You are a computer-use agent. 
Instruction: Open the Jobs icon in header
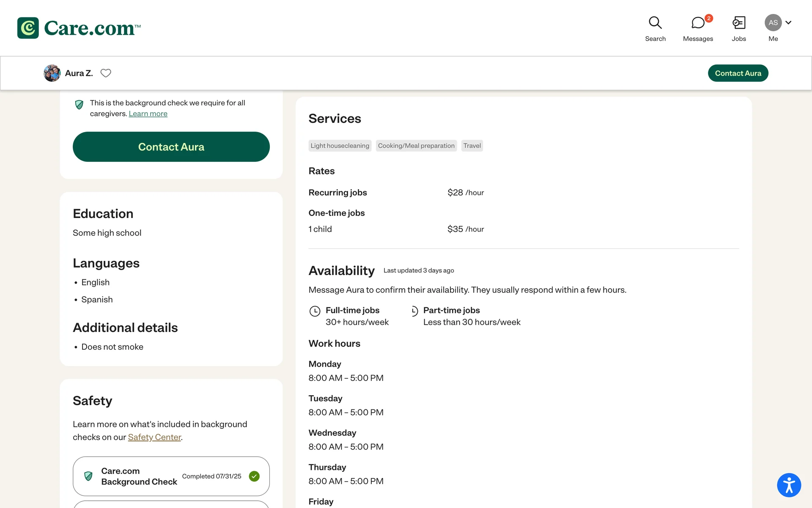[x=739, y=23]
